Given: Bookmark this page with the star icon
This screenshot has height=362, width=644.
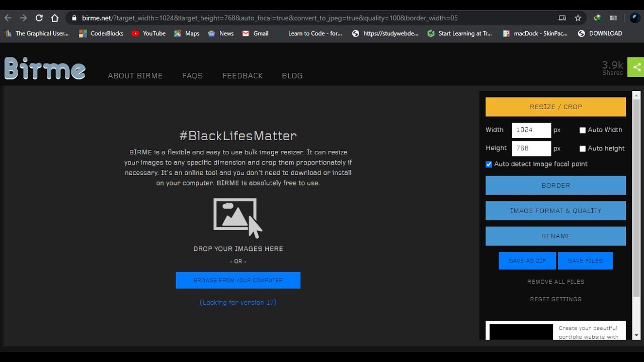Looking at the screenshot, I should (578, 18).
